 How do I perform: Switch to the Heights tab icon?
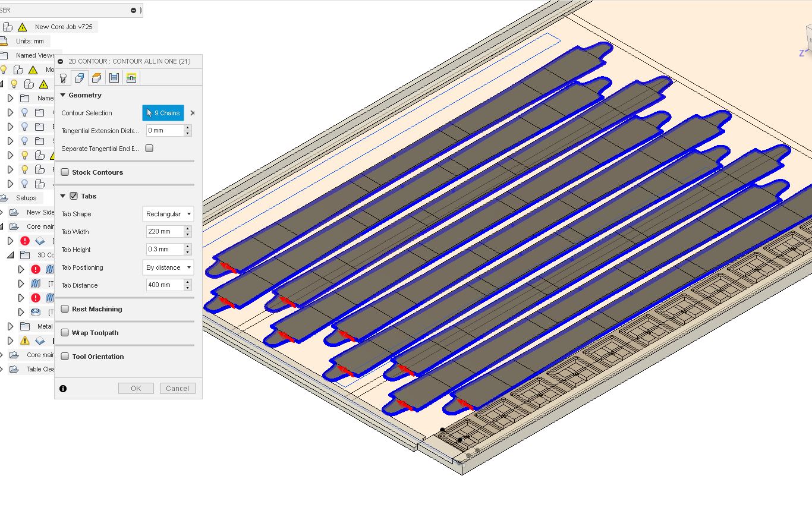97,77
